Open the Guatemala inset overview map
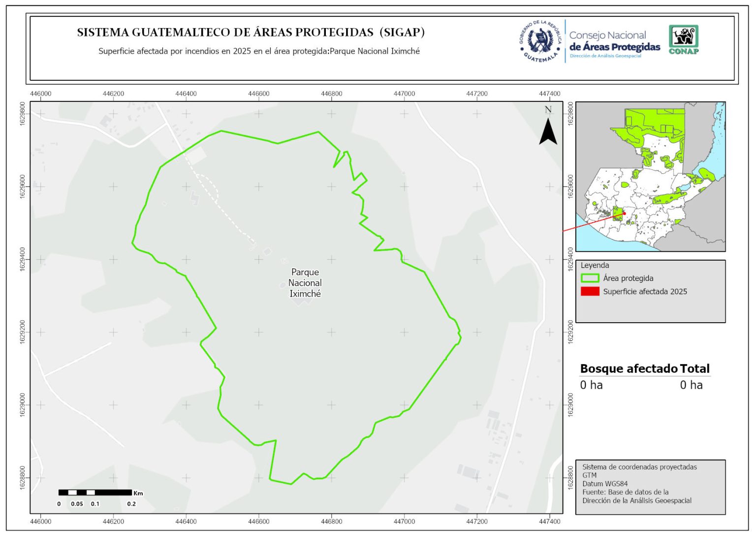This screenshot has height=535, width=756. point(650,176)
